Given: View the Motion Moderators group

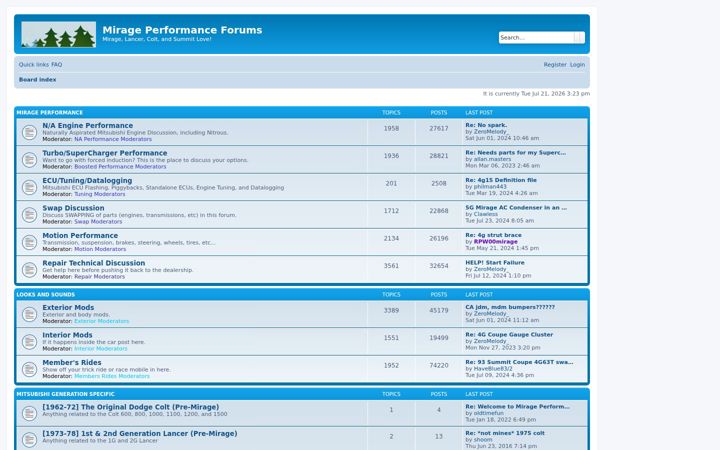Looking at the screenshot, I should pyautogui.click(x=100, y=249).
